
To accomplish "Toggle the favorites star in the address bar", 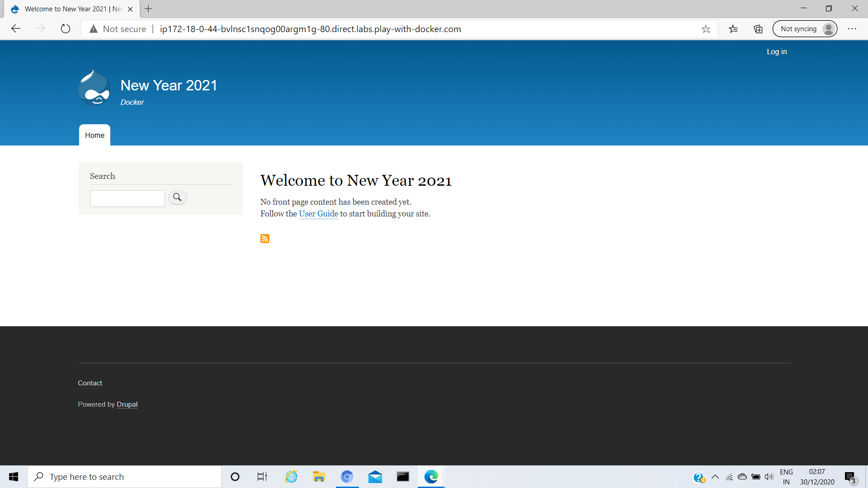I will (x=706, y=28).
